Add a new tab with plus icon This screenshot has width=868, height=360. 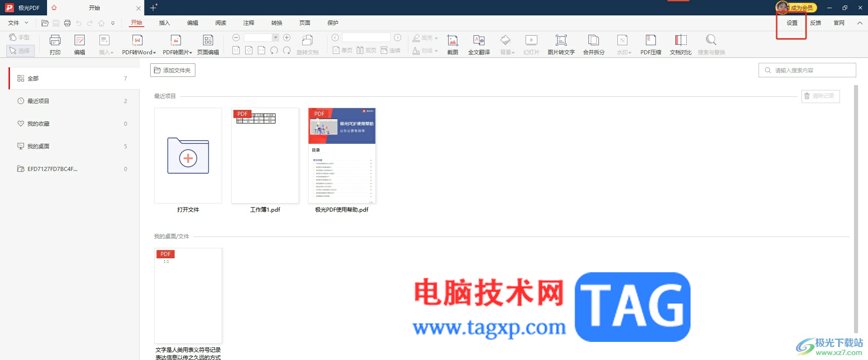(x=153, y=8)
